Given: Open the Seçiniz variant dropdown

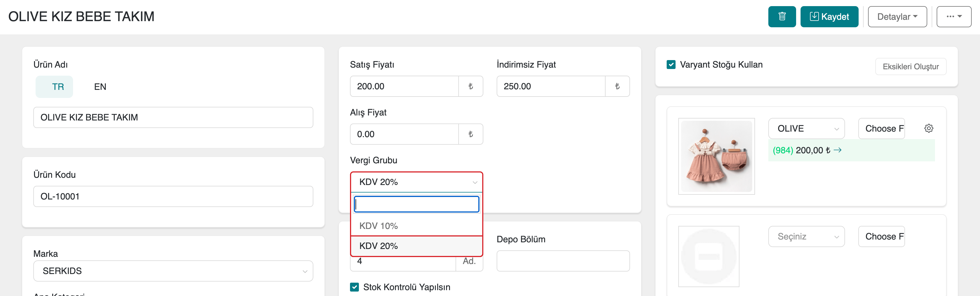Looking at the screenshot, I should click(806, 236).
